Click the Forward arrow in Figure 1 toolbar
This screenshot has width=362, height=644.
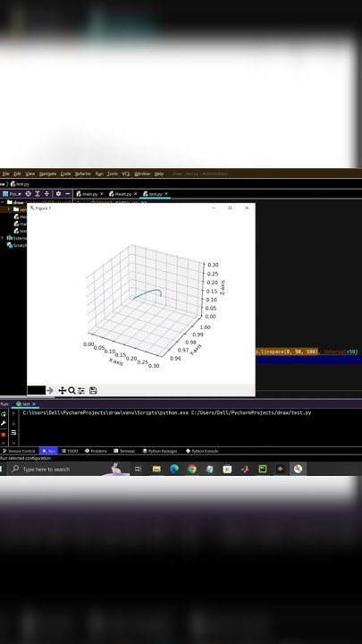pyautogui.click(x=50, y=391)
